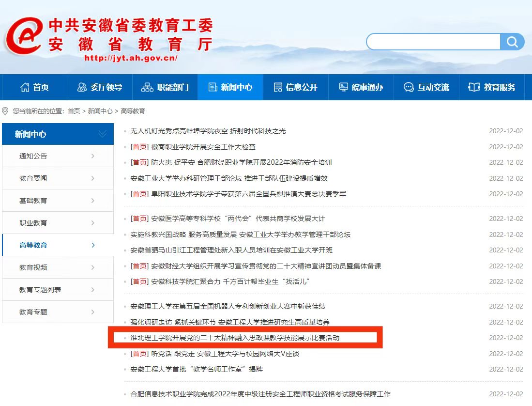Expand the 通知公告 sidebar arrow

[x=92, y=156]
